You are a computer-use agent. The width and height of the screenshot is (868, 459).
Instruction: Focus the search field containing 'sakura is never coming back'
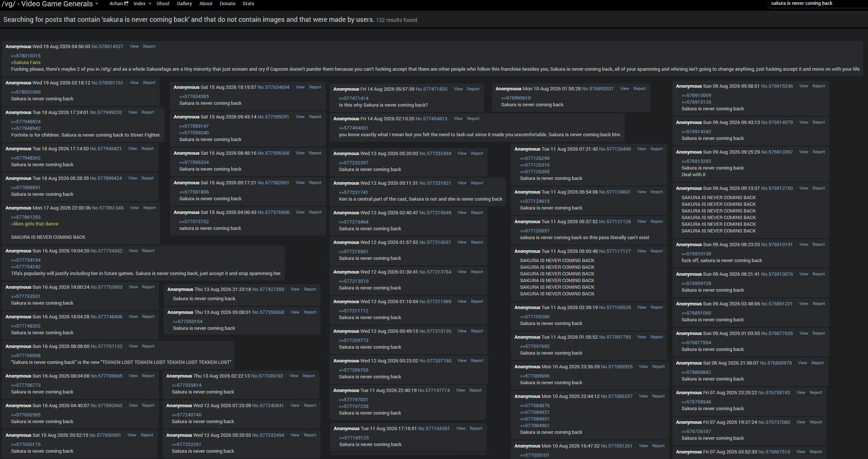[x=817, y=3]
